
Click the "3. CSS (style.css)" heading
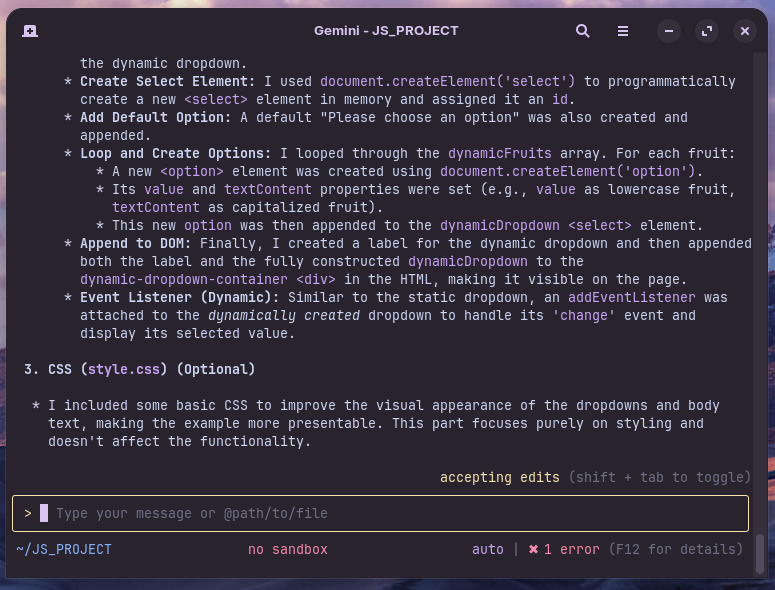click(x=139, y=369)
